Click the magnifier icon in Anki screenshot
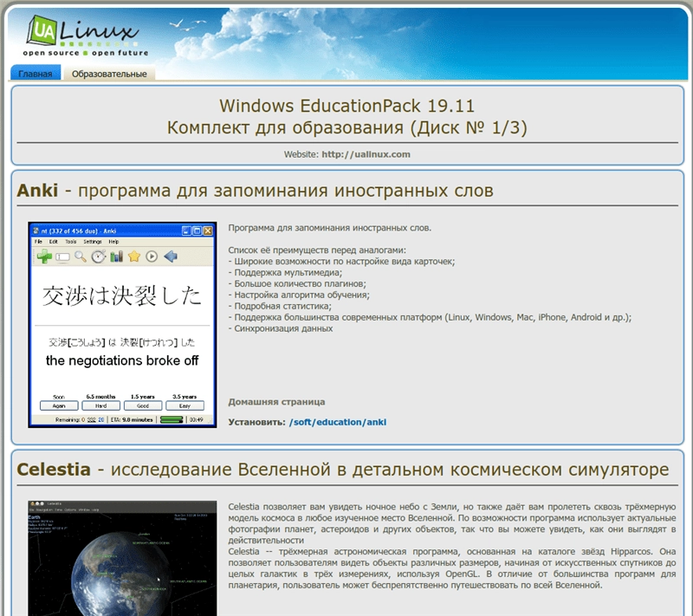693x616 pixels. (x=81, y=256)
